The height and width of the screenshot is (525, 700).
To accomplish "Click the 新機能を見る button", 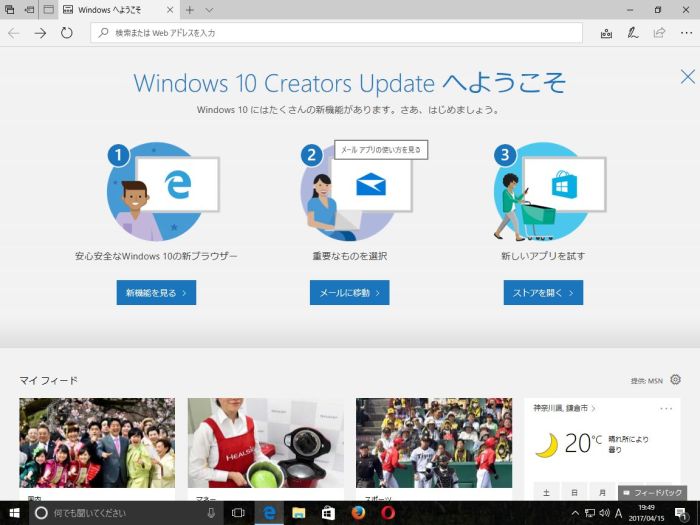I will (155, 292).
